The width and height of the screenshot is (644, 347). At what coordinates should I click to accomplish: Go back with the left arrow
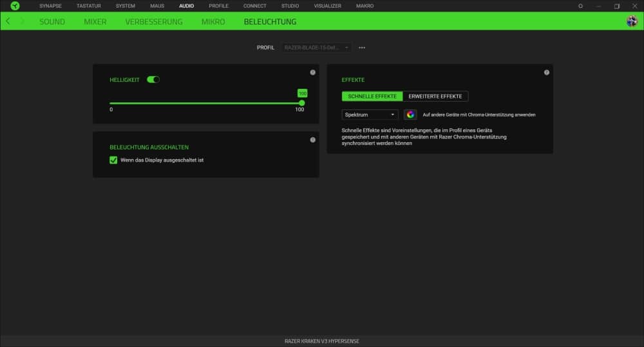pyautogui.click(x=8, y=21)
